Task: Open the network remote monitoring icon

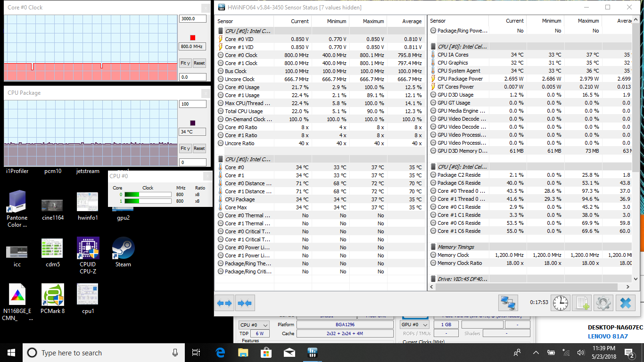Action: [x=508, y=303]
